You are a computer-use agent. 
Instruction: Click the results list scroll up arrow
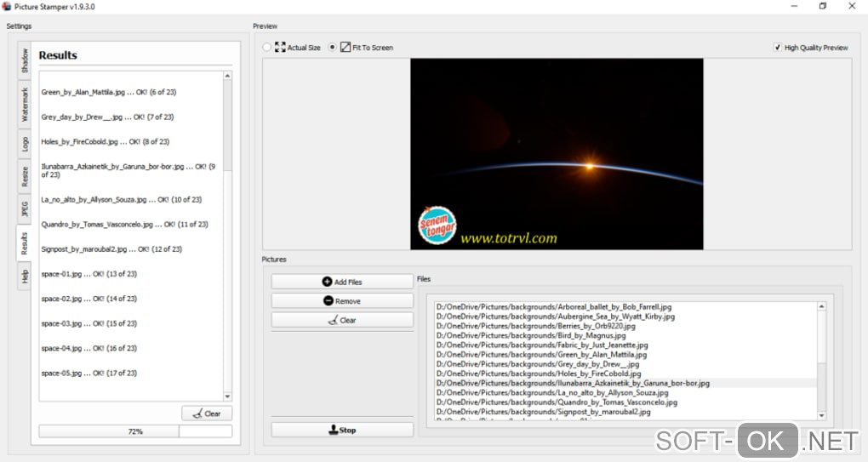[227, 75]
